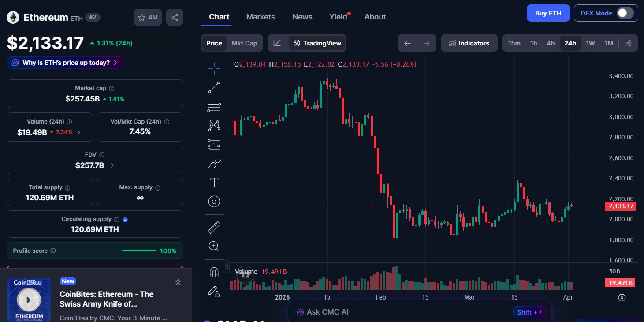This screenshot has width=644, height=322.
Task: Select the brush drawing tool
Action: [214, 164]
